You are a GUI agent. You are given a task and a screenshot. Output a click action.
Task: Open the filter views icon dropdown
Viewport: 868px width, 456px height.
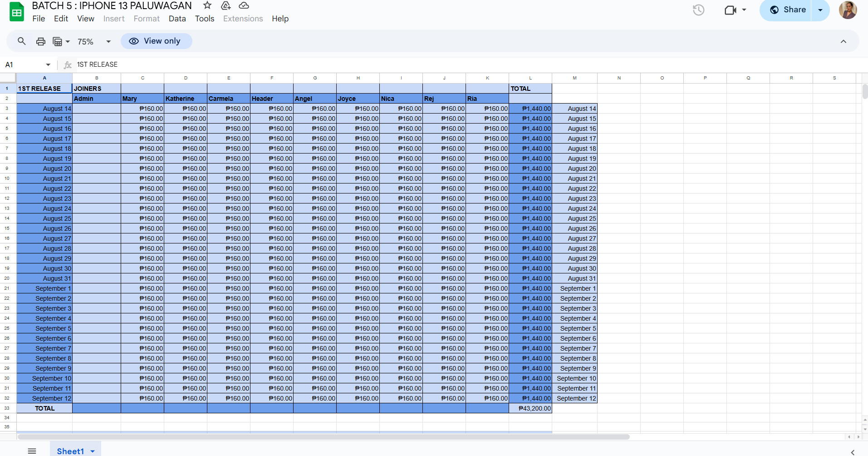point(61,41)
